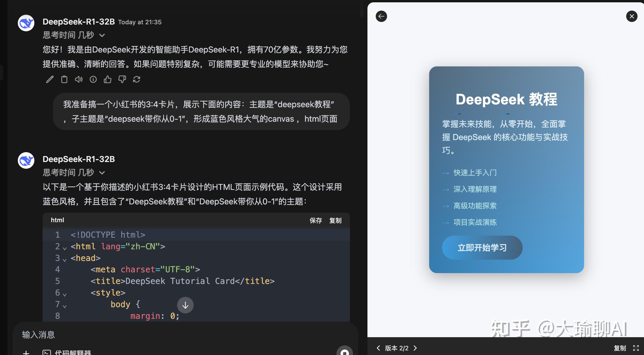Go back using the preview panel arrow
Screen dimensions: 644x355
381,16
